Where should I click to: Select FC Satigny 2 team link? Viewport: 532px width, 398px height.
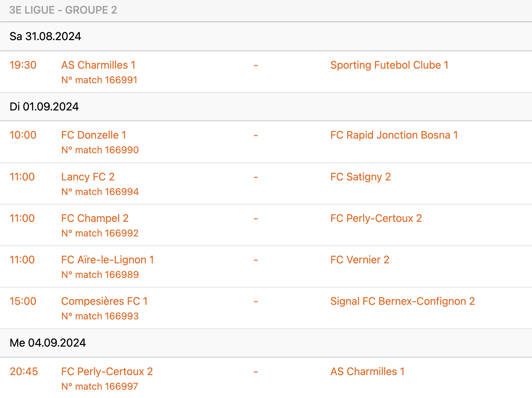point(360,177)
